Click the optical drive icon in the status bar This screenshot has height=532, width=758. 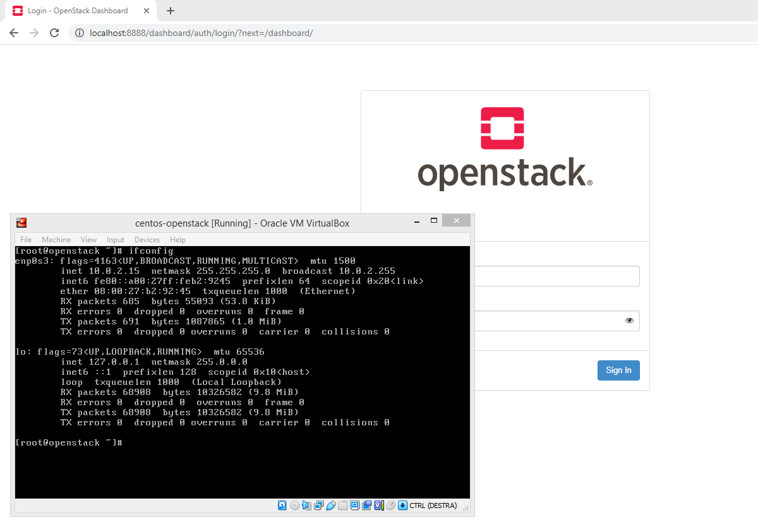point(295,505)
